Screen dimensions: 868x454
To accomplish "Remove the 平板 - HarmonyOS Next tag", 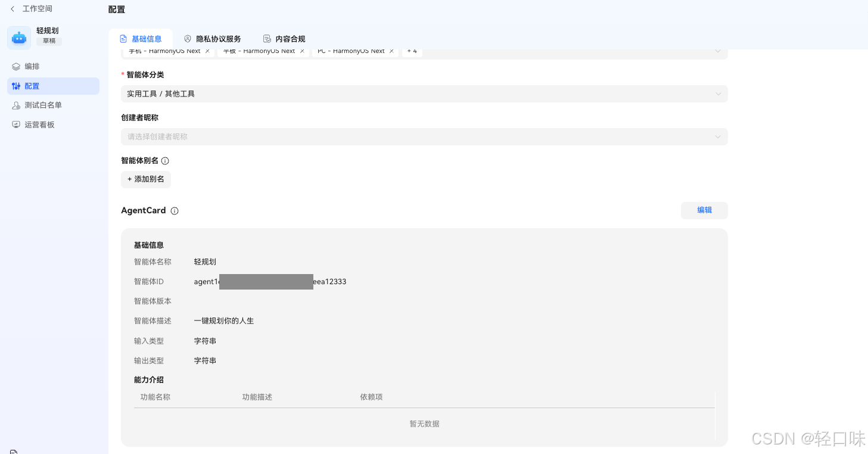I will 302,51.
